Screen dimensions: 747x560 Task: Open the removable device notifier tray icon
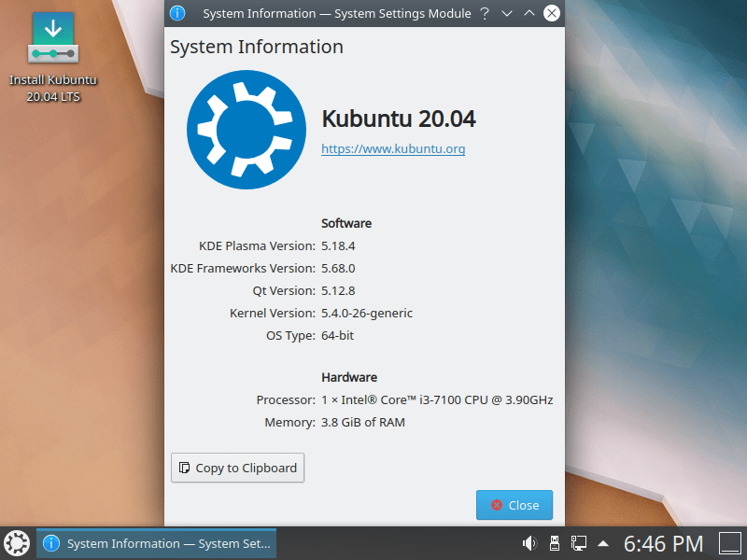[x=554, y=543]
